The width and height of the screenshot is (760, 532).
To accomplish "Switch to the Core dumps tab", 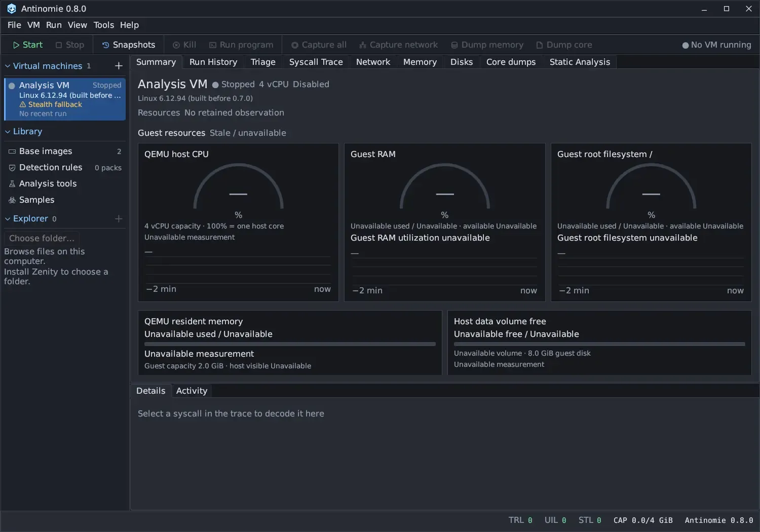I will (x=511, y=62).
